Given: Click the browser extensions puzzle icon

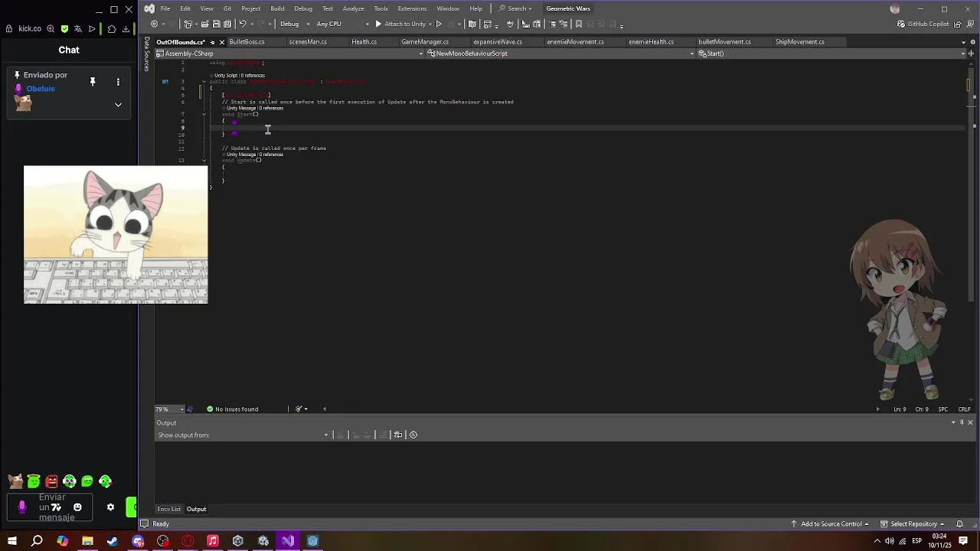Looking at the screenshot, I should pyautogui.click(x=112, y=29).
